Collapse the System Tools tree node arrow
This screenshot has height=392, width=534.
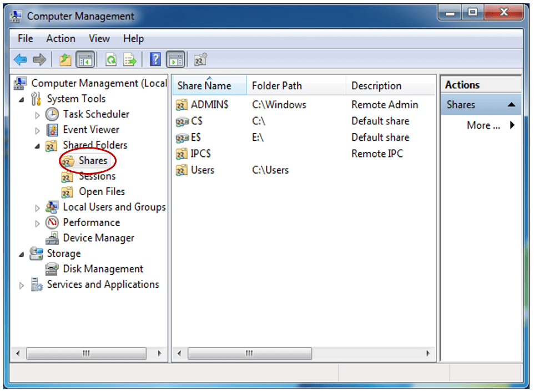[x=22, y=100]
